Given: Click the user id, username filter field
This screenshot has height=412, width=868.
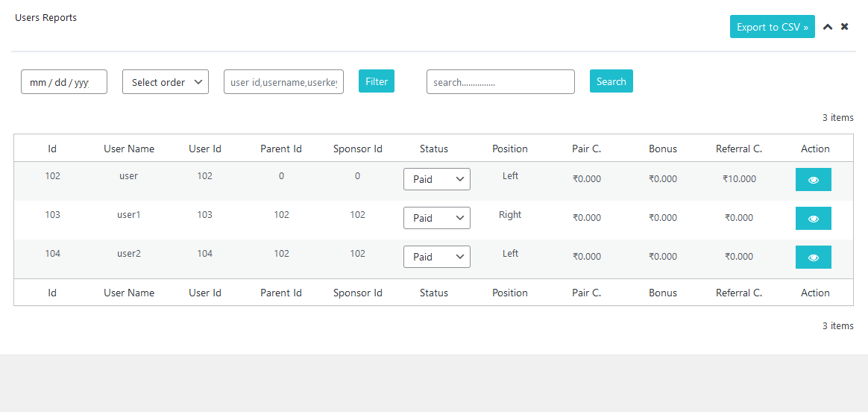Looking at the screenshot, I should (x=283, y=82).
